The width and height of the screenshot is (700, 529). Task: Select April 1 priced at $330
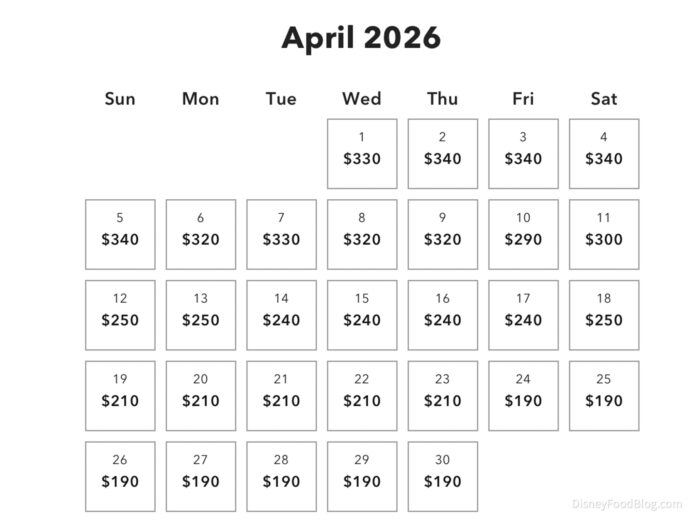coord(361,153)
